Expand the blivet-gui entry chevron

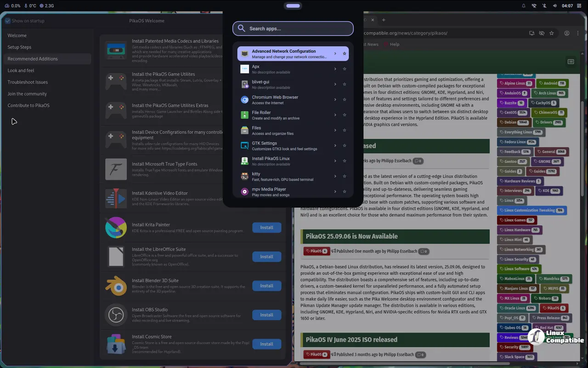tap(335, 84)
